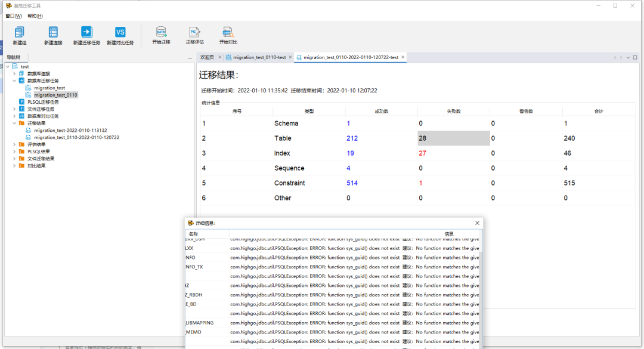
Task: Click the 新建连接 toolbar icon
Action: click(x=53, y=33)
